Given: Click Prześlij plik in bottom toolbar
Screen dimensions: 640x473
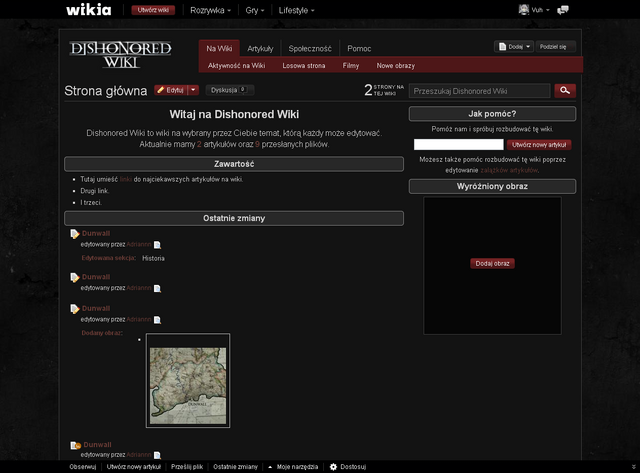Looking at the screenshot, I should [x=187, y=467].
